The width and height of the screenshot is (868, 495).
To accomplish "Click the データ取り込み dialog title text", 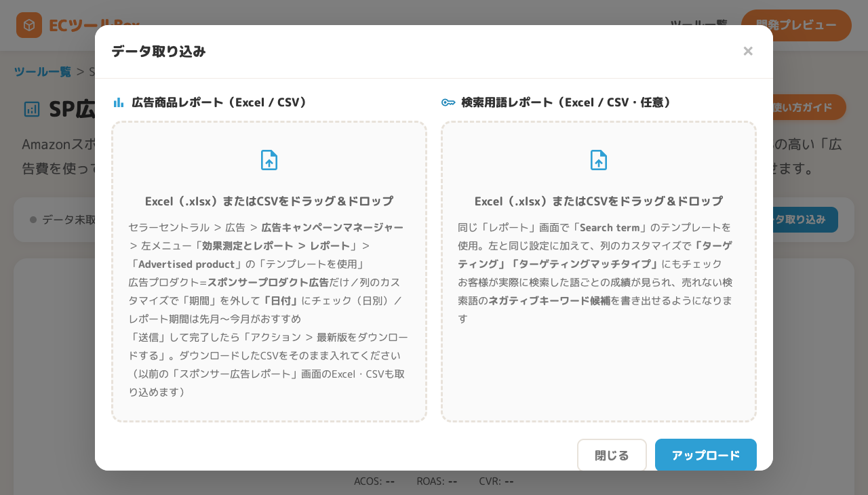I will pyautogui.click(x=159, y=51).
